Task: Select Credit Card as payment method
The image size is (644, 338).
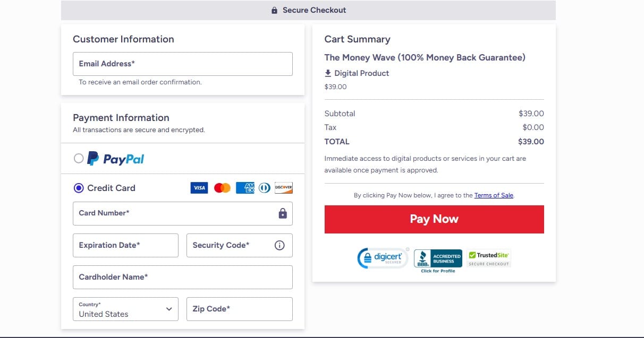Action: click(x=78, y=187)
